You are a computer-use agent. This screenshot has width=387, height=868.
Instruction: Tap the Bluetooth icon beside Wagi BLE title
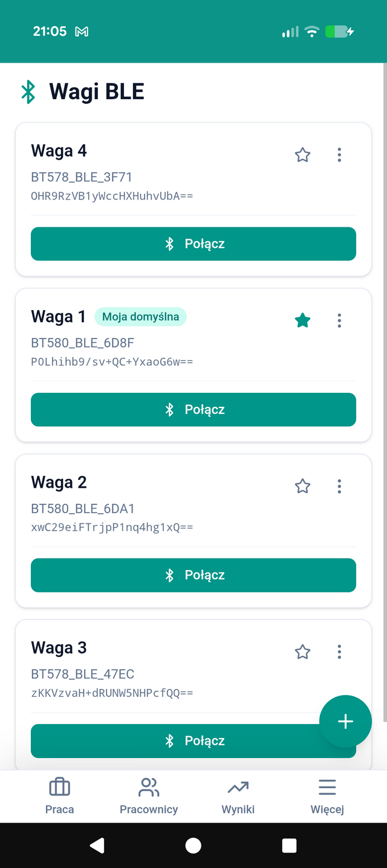(x=28, y=92)
